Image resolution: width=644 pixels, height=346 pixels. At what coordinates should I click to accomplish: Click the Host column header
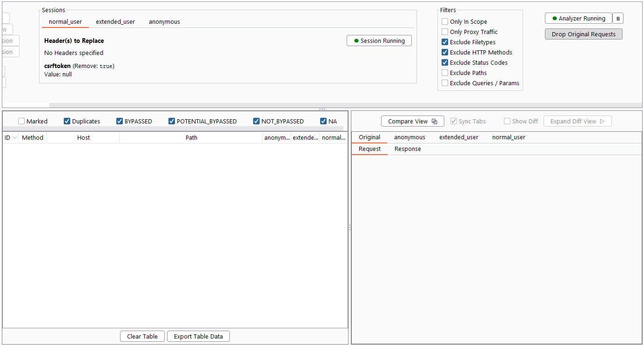click(x=83, y=138)
